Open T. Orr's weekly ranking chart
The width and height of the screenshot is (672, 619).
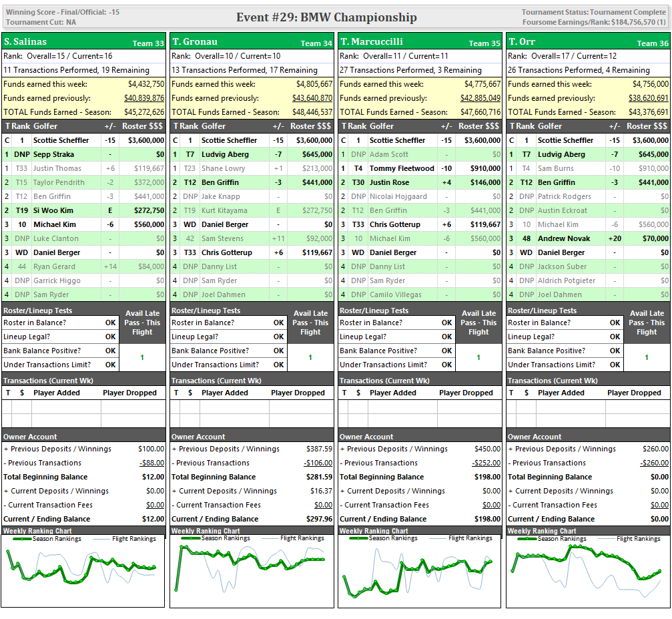click(x=588, y=572)
